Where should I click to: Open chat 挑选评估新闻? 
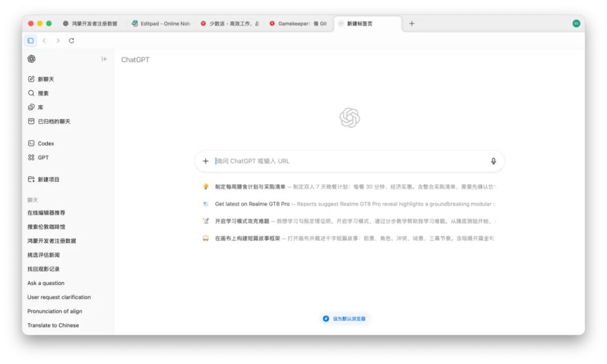point(43,255)
